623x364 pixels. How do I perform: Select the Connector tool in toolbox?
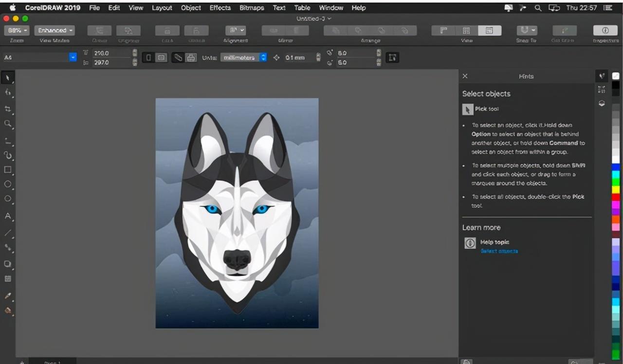tap(8, 247)
